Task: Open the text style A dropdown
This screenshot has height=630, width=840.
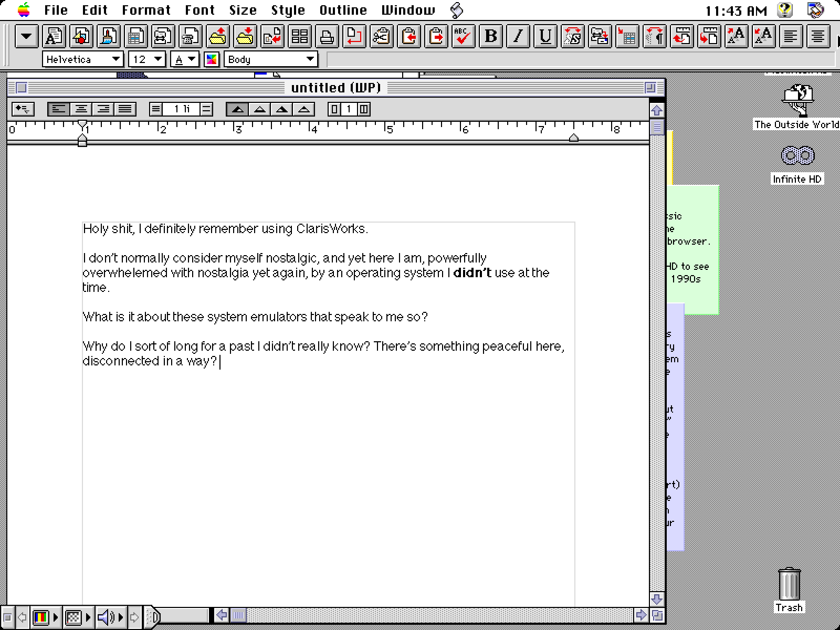Action: tap(184, 59)
